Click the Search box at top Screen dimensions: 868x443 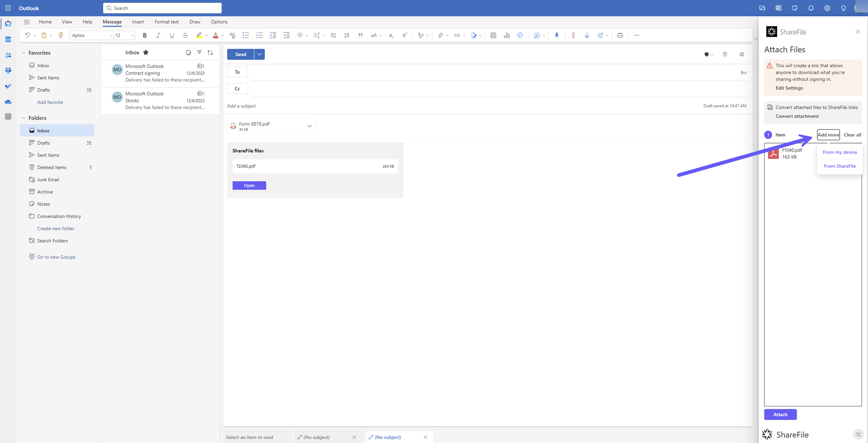pos(162,8)
